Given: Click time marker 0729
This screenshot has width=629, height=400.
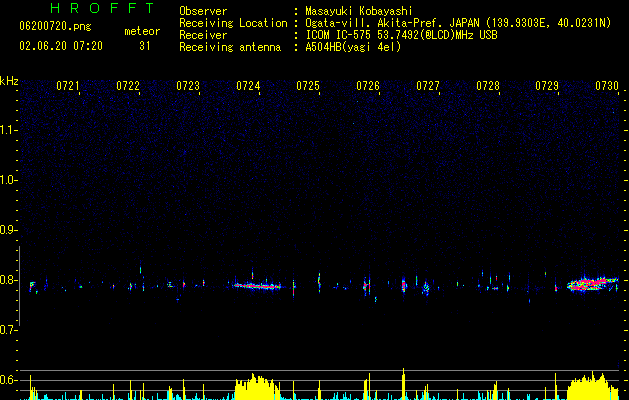Looking at the screenshot, I should (547, 86).
